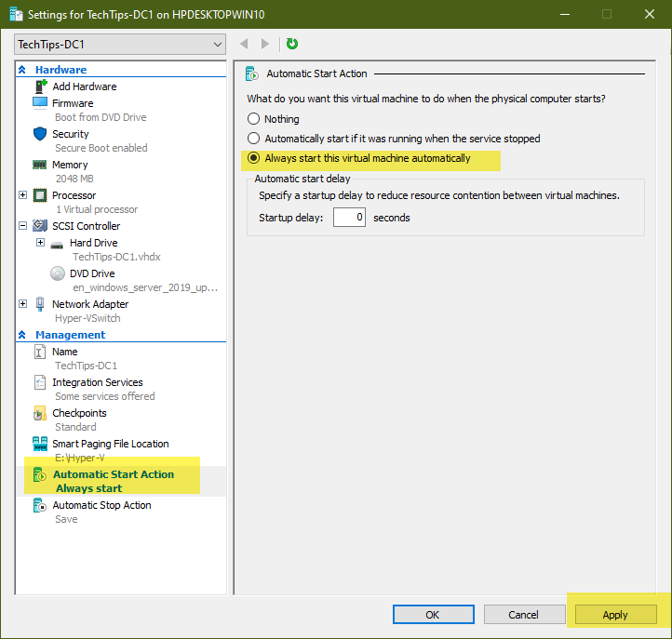Select Checkpoints in Management tree
This screenshot has width=672, height=639.
(x=79, y=413)
